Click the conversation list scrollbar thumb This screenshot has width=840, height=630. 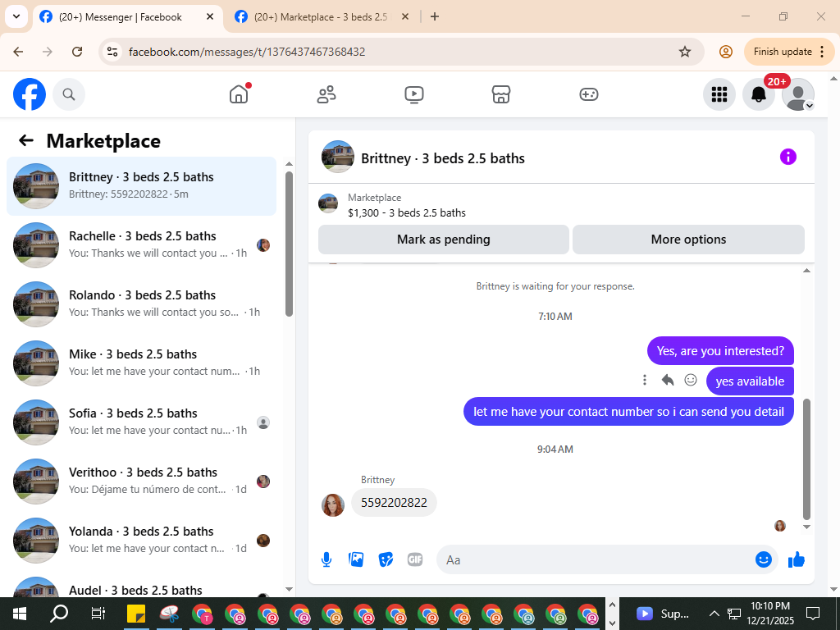click(290, 244)
